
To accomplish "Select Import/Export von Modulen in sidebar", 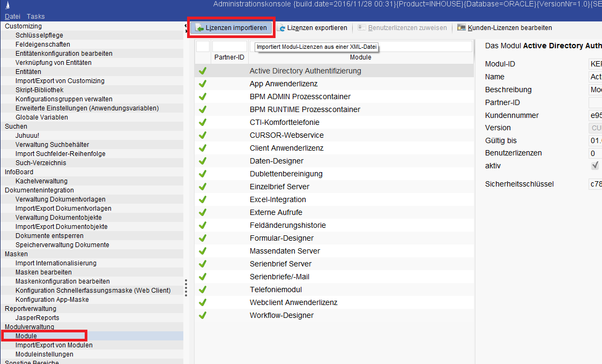I will [54, 345].
